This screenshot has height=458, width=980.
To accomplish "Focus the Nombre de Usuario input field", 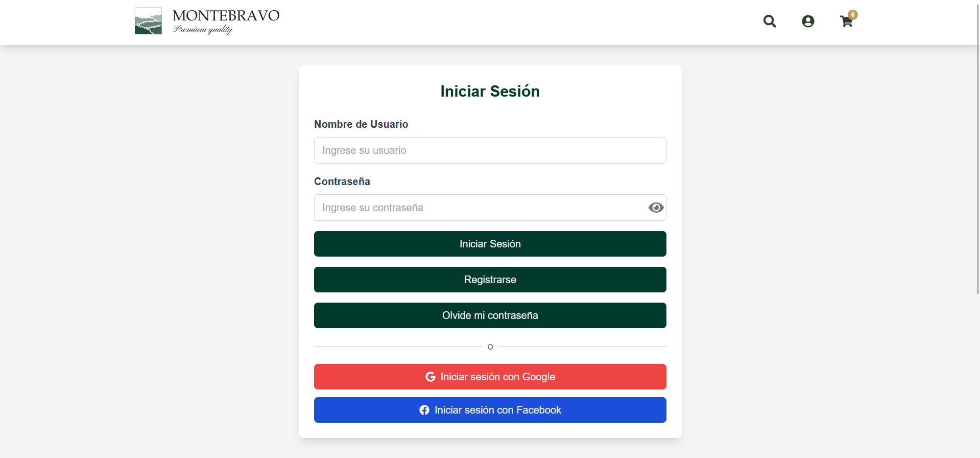I will click(490, 150).
